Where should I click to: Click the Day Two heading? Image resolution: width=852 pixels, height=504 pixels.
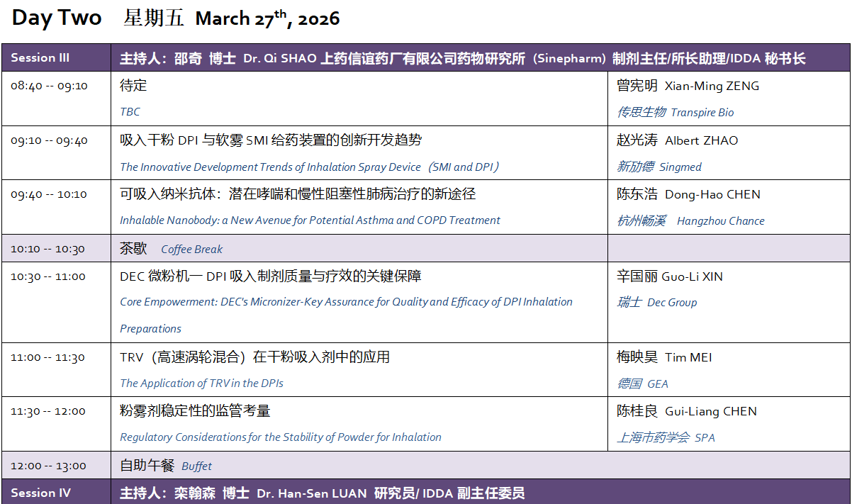pos(57,18)
